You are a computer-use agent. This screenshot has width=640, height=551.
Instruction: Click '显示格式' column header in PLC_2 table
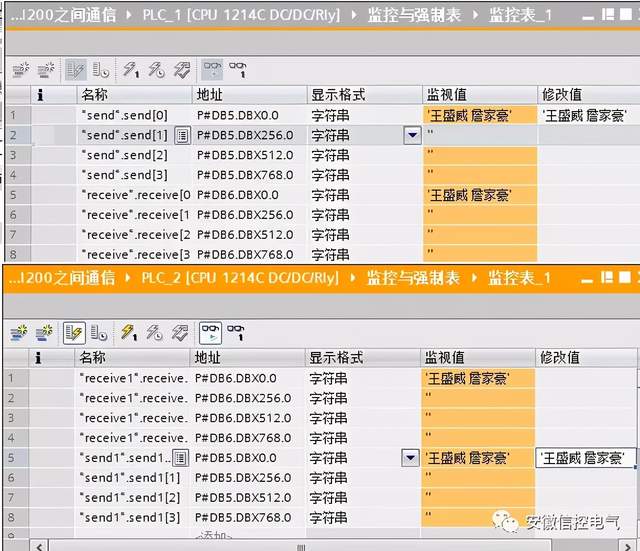tap(336, 357)
